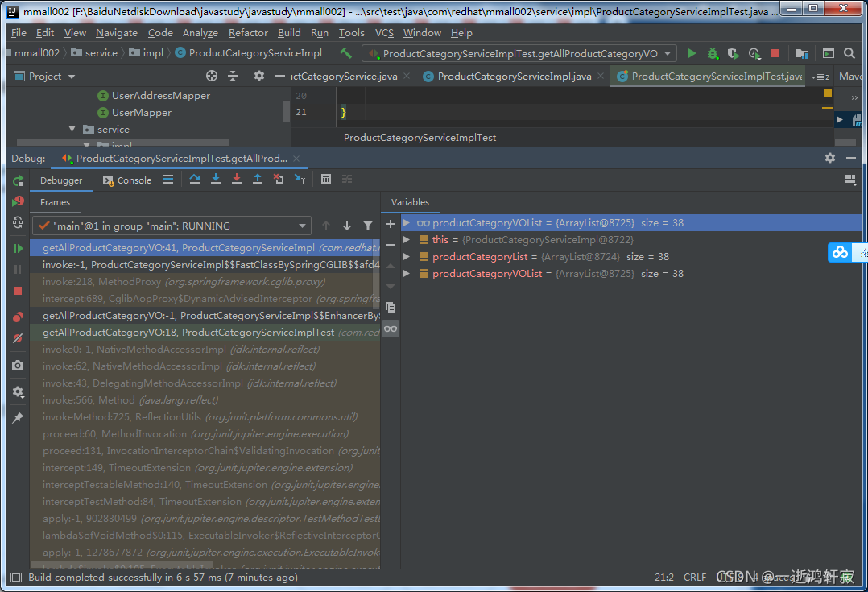Click Step Out icon

tap(258, 179)
